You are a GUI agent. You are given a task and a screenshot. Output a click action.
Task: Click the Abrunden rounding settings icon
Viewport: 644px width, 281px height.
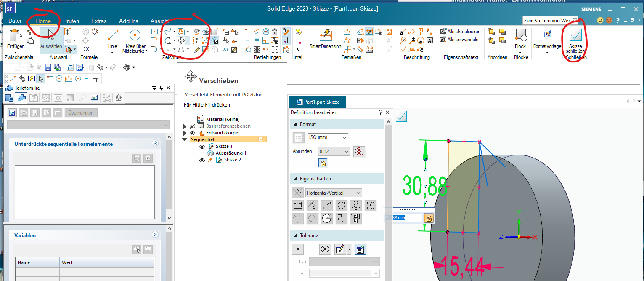359,151
